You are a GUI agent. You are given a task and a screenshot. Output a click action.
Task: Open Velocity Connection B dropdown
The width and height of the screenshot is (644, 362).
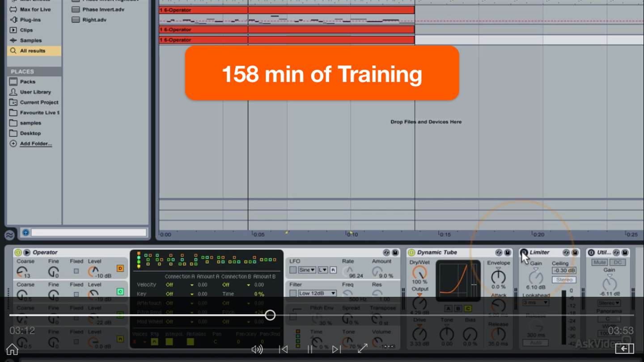[x=236, y=285]
